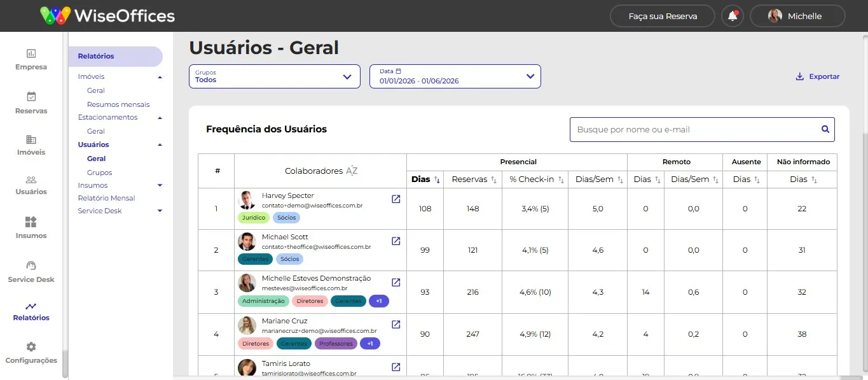Open Geral under Imóveis

pyautogui.click(x=96, y=90)
